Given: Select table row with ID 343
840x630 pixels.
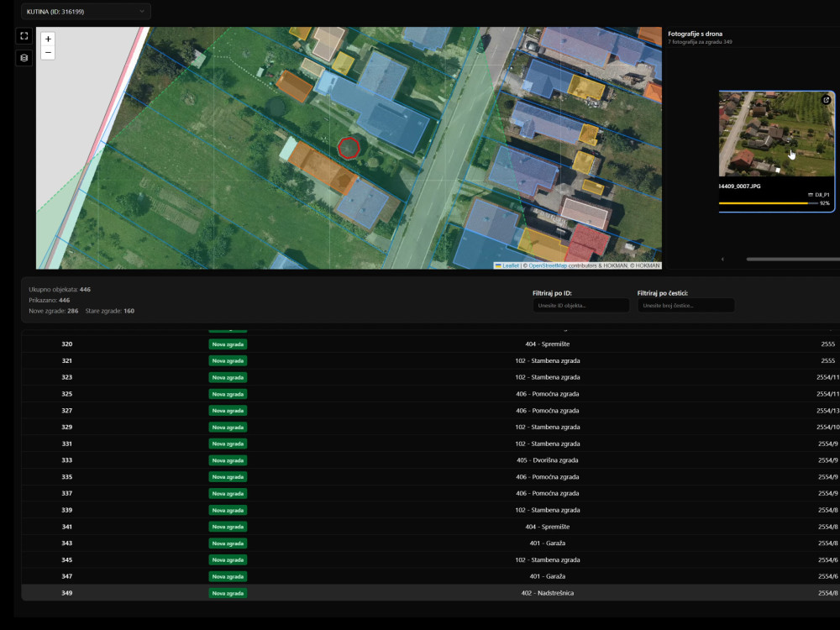Looking at the screenshot, I should tap(431, 543).
